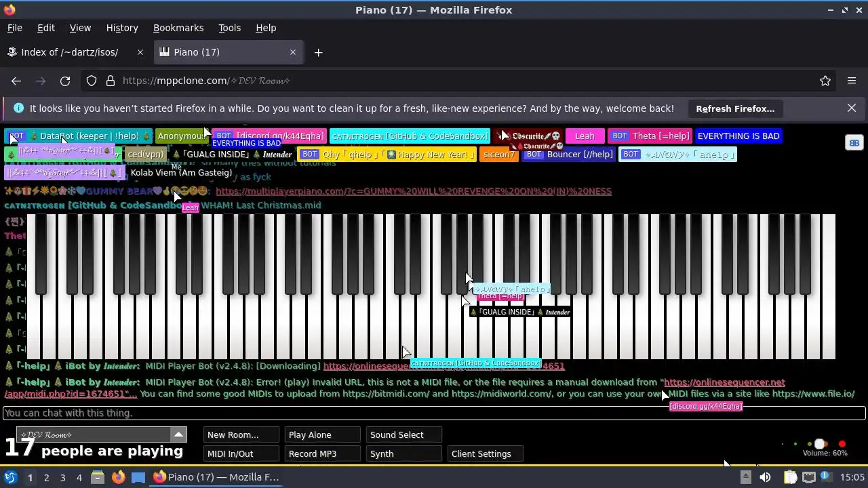
Task: Click the New Room... button
Action: (x=241, y=434)
